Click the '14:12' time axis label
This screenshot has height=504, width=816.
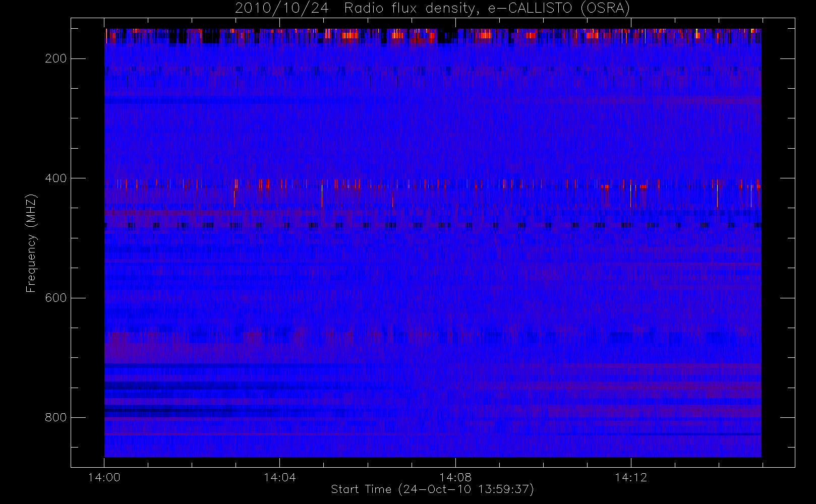point(631,478)
